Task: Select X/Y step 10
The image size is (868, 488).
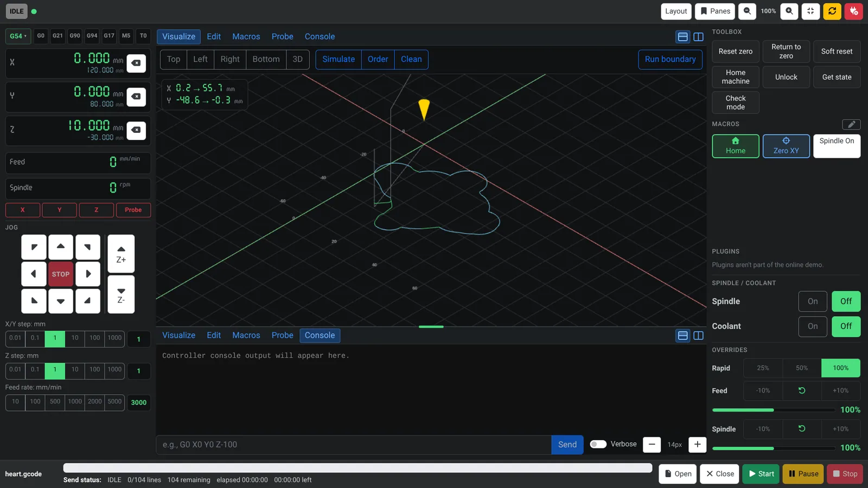Action: pyautogui.click(x=75, y=338)
